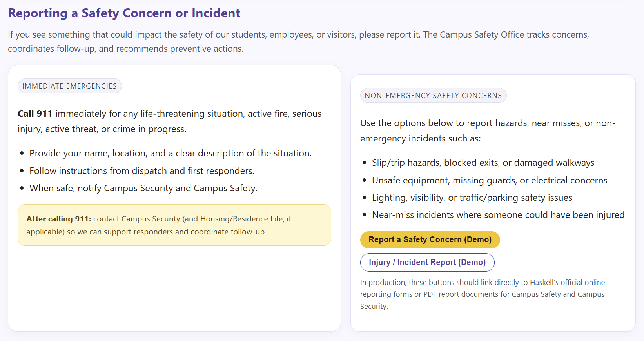Open the Injury / Incident Report (Demo) button
Image resolution: width=644 pixels, height=341 pixels.
click(x=427, y=263)
